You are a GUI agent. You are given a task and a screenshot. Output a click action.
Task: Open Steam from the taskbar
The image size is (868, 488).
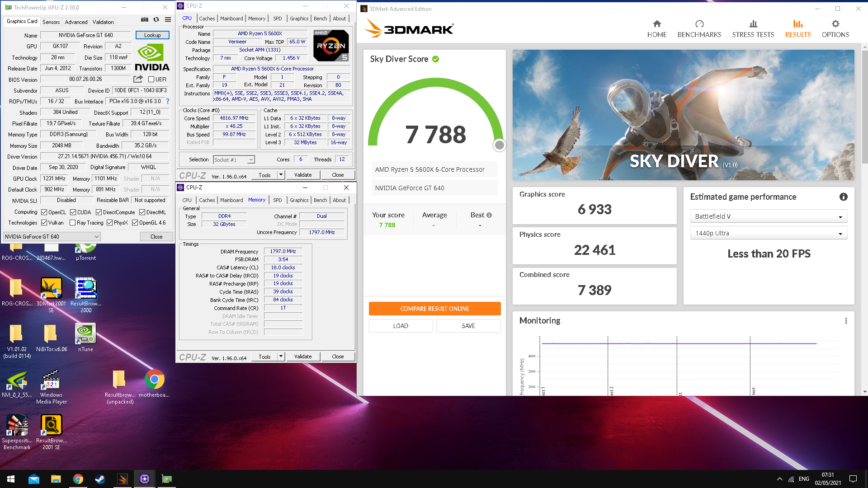pyautogui.click(x=100, y=479)
